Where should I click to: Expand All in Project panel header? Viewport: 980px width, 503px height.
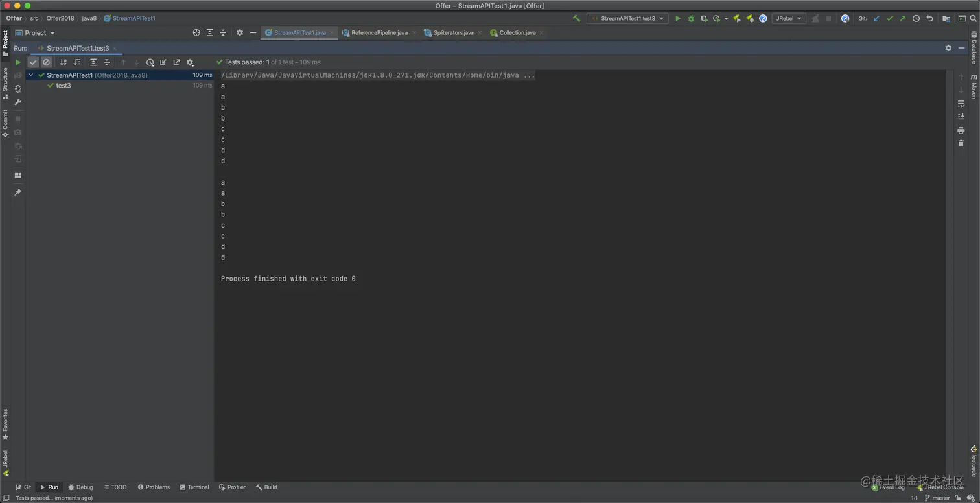tap(209, 32)
